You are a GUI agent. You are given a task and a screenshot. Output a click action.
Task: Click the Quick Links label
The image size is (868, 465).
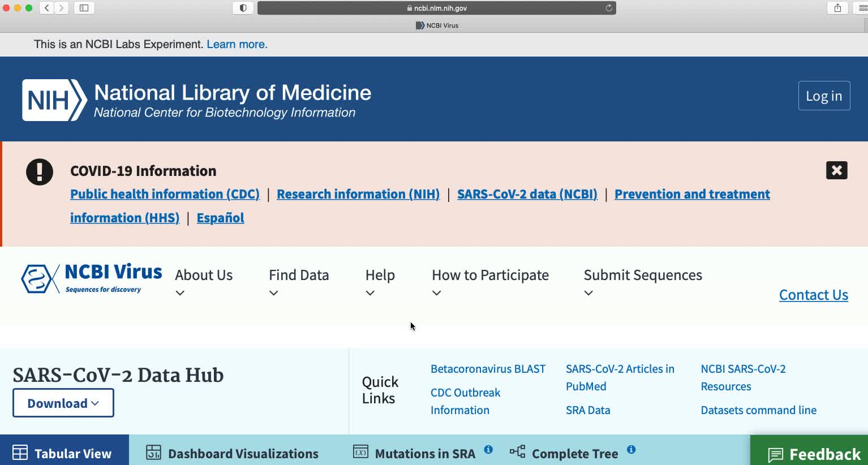(380, 390)
